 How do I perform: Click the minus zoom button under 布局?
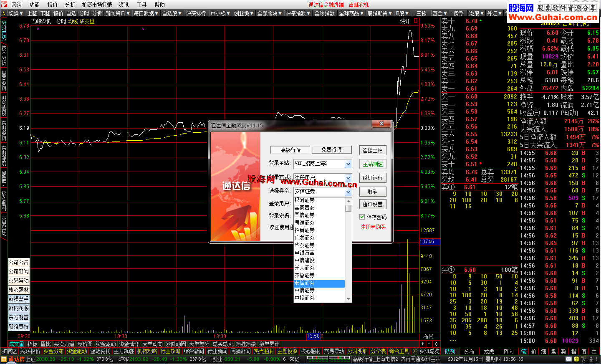pyautogui.click(x=429, y=344)
